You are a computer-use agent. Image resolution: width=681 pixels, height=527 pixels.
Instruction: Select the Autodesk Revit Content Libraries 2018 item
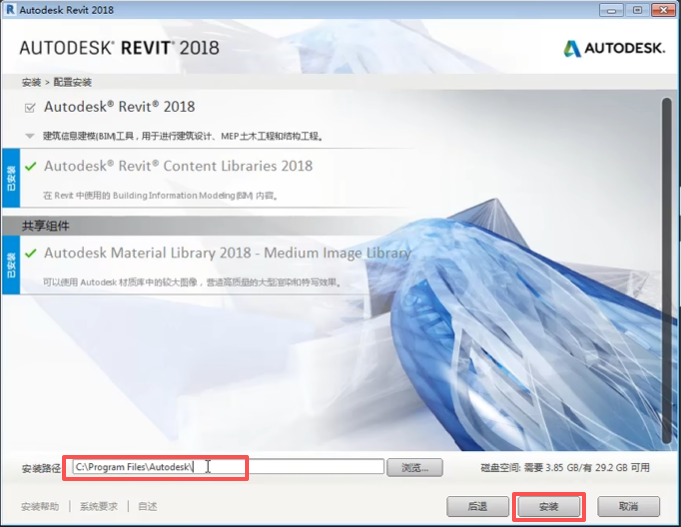coord(178,166)
